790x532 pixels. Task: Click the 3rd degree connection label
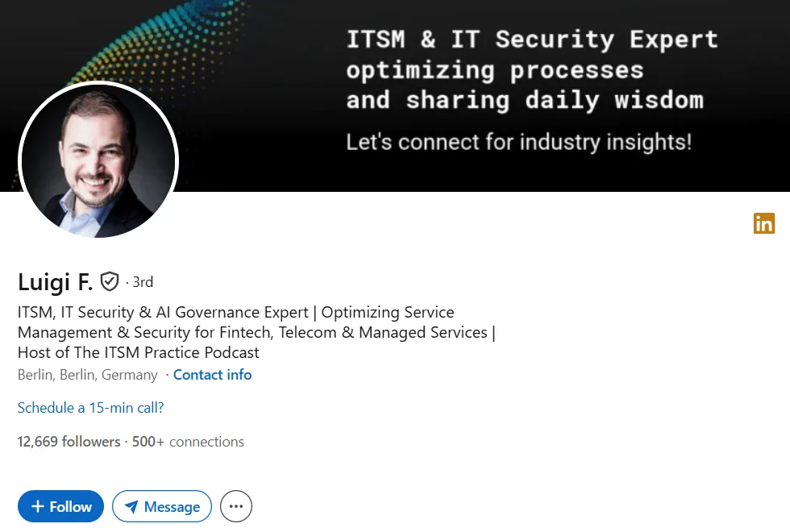tap(143, 282)
